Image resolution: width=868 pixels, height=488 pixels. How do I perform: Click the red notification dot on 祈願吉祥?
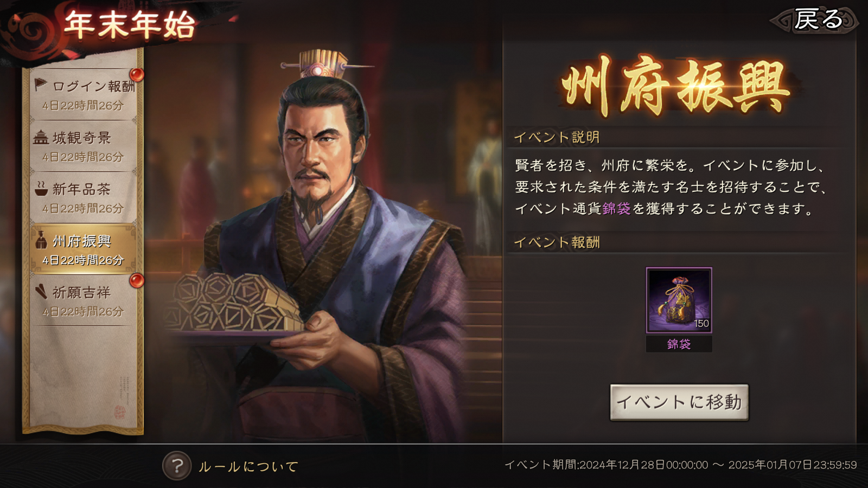tap(137, 280)
